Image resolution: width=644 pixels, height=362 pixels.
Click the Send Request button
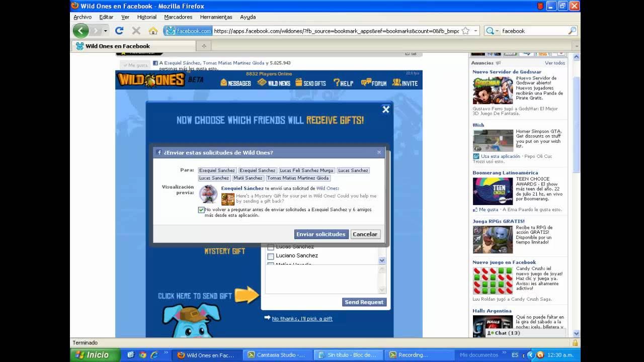coord(364,302)
